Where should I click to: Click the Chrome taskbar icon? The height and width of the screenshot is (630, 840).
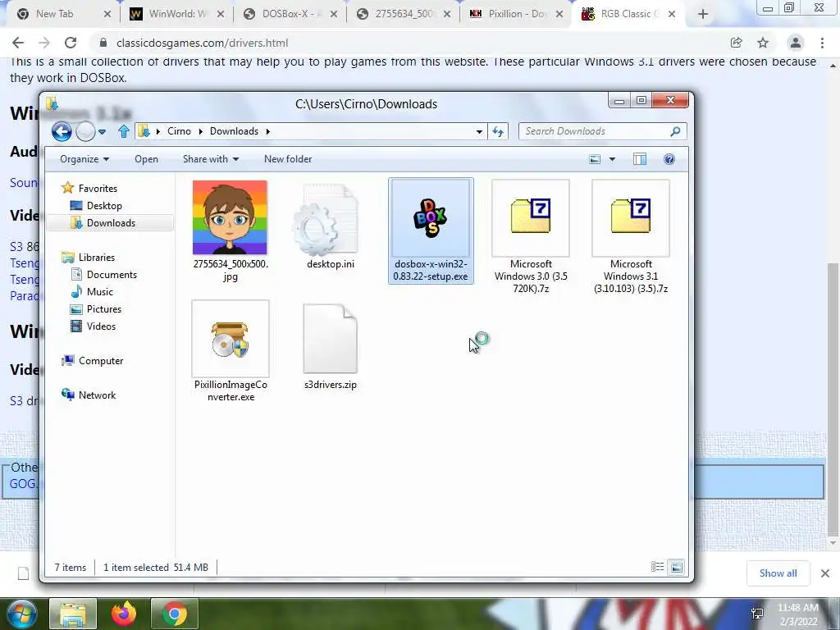pos(175,614)
